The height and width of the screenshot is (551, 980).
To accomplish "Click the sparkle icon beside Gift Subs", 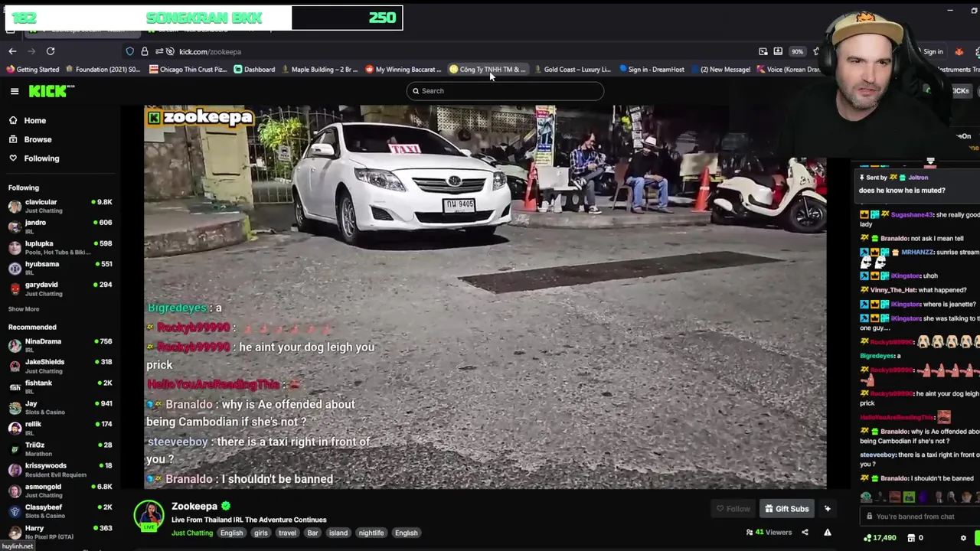I will pos(828,509).
